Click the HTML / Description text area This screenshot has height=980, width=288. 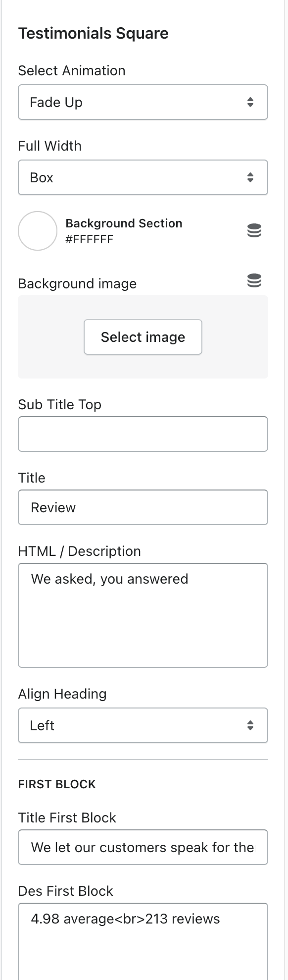(143, 615)
